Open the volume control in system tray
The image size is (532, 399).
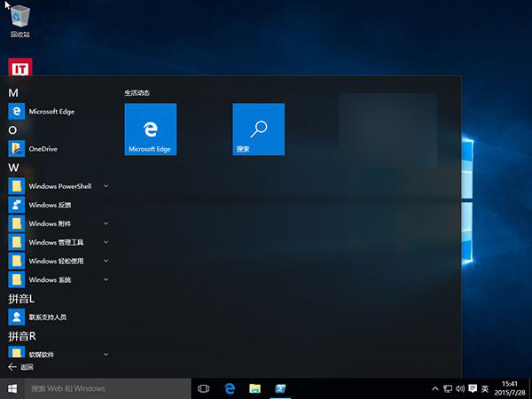[x=460, y=388]
